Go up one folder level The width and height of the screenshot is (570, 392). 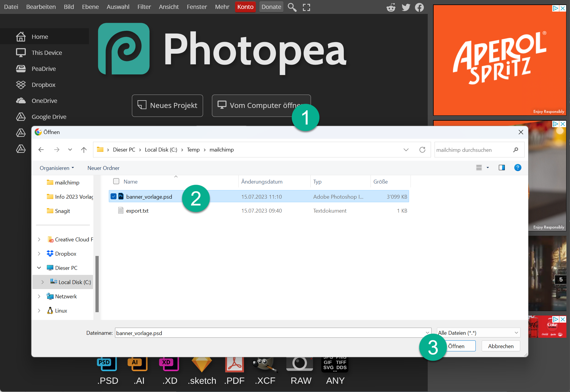click(84, 150)
